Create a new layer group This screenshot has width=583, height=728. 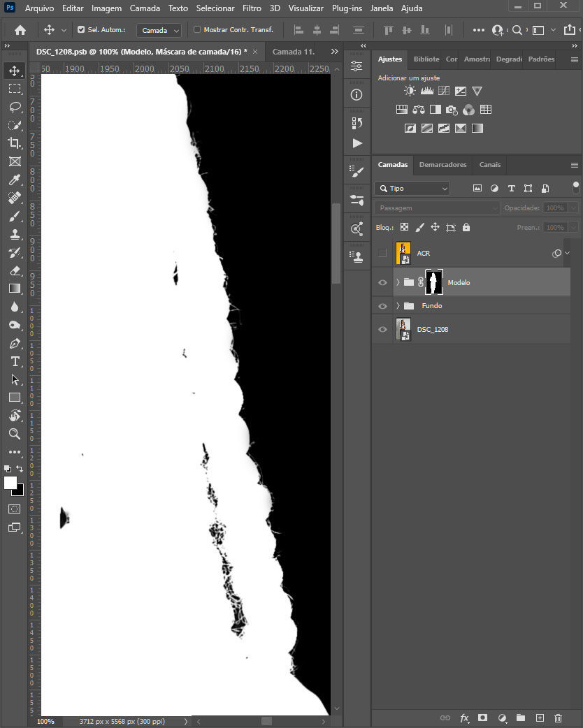pyautogui.click(x=520, y=718)
